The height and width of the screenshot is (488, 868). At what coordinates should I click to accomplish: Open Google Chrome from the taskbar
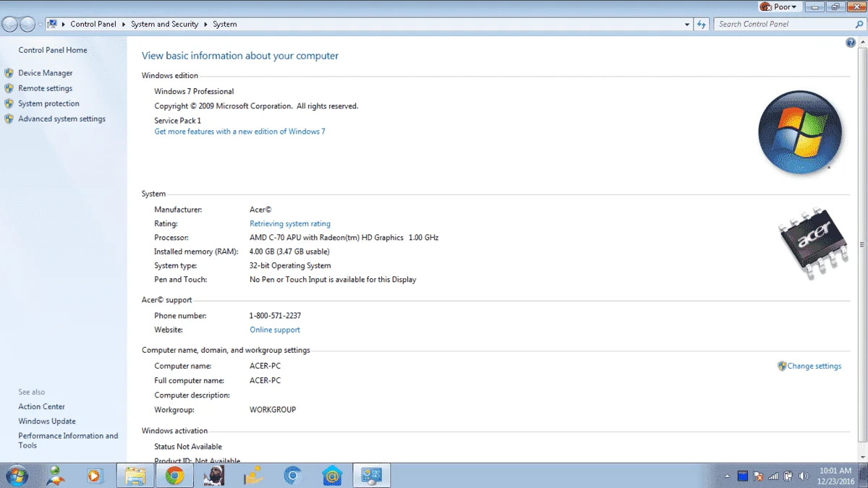click(x=174, y=476)
